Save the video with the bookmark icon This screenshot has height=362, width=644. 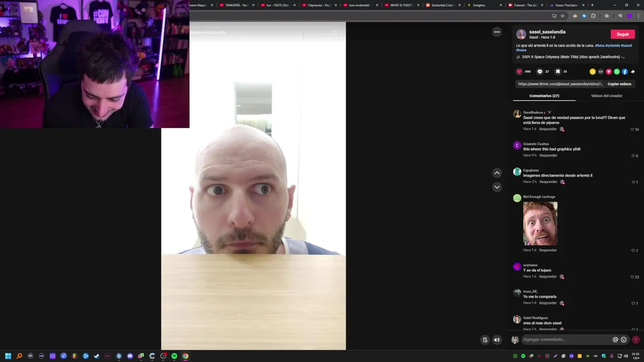557,71
